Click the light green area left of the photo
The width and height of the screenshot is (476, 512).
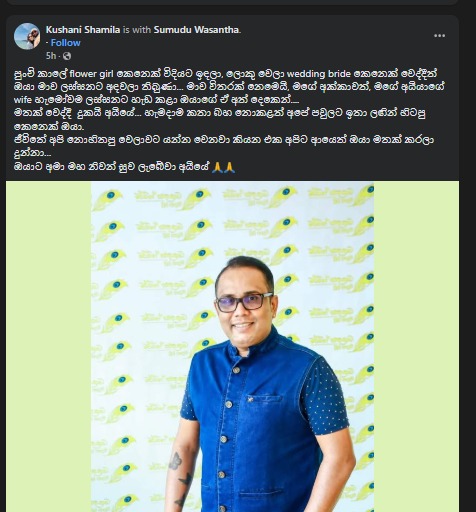pyautogui.click(x=49, y=347)
